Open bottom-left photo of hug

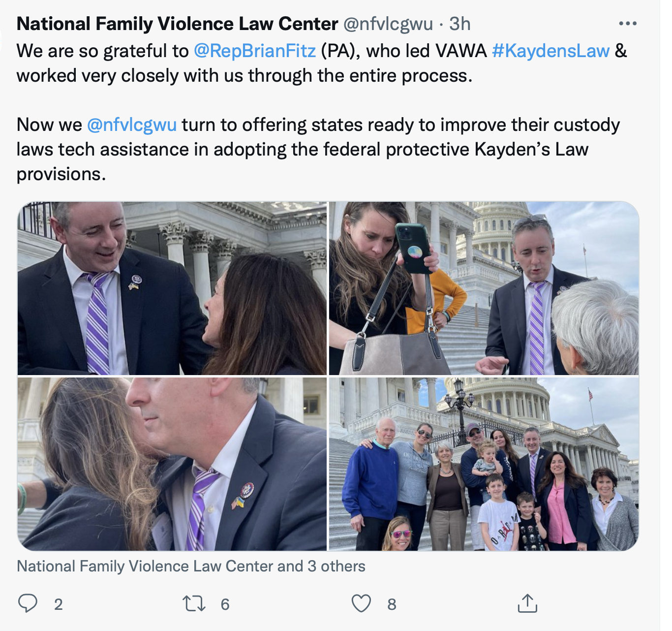172,464
